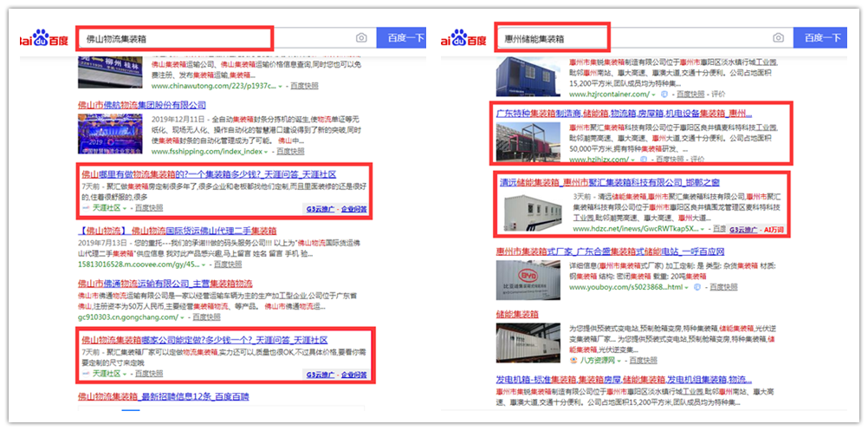
Task: Click Baidu logo beside the 惠州储能集装箱 query
Action: [x=463, y=39]
